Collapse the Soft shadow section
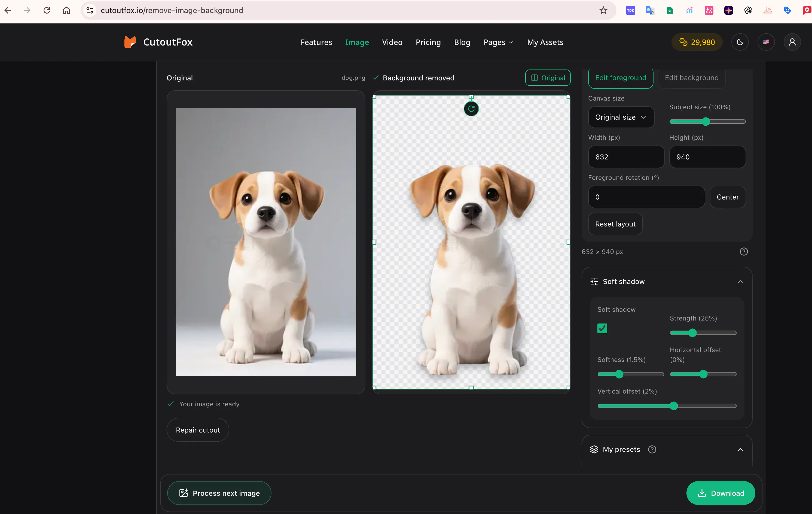812x514 pixels. [x=740, y=282]
